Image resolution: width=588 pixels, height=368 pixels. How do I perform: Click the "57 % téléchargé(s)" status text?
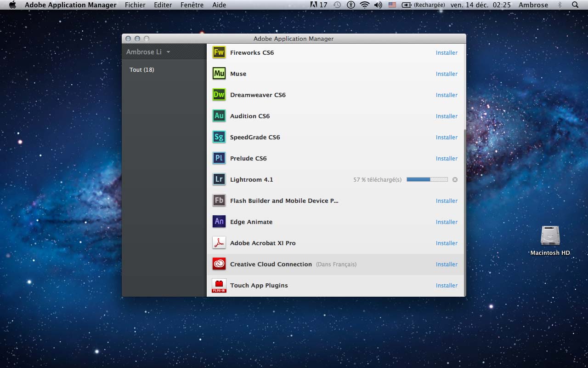[377, 179]
